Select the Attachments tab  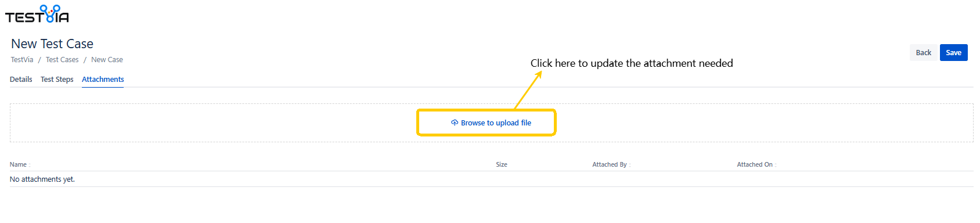tap(103, 80)
